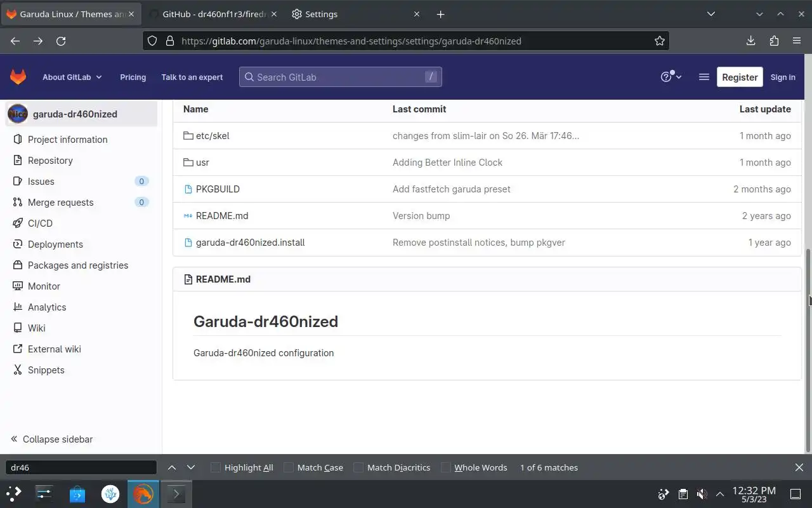Switch to the GitHub dr460nf1r3 tab
Screen dimensions: 812x508
pyautogui.click(x=213, y=14)
